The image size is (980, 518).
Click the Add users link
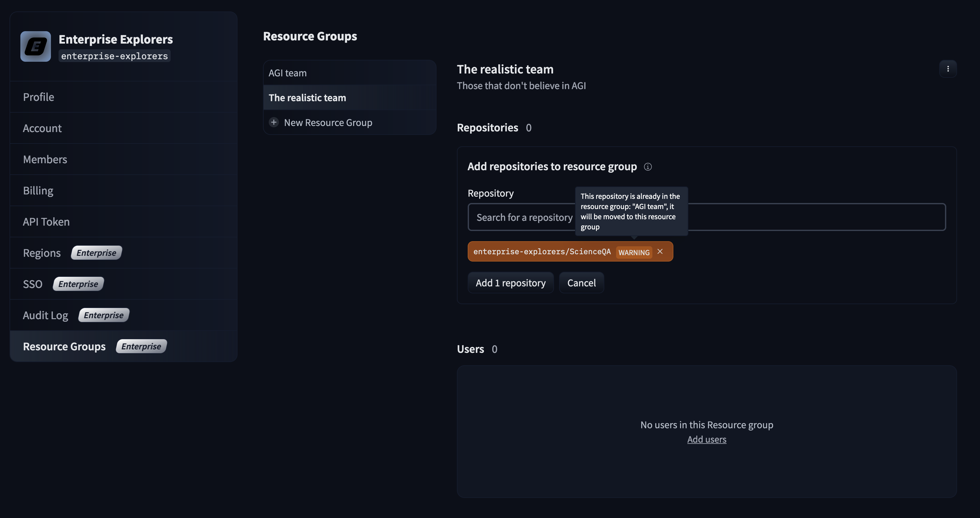pyautogui.click(x=707, y=439)
